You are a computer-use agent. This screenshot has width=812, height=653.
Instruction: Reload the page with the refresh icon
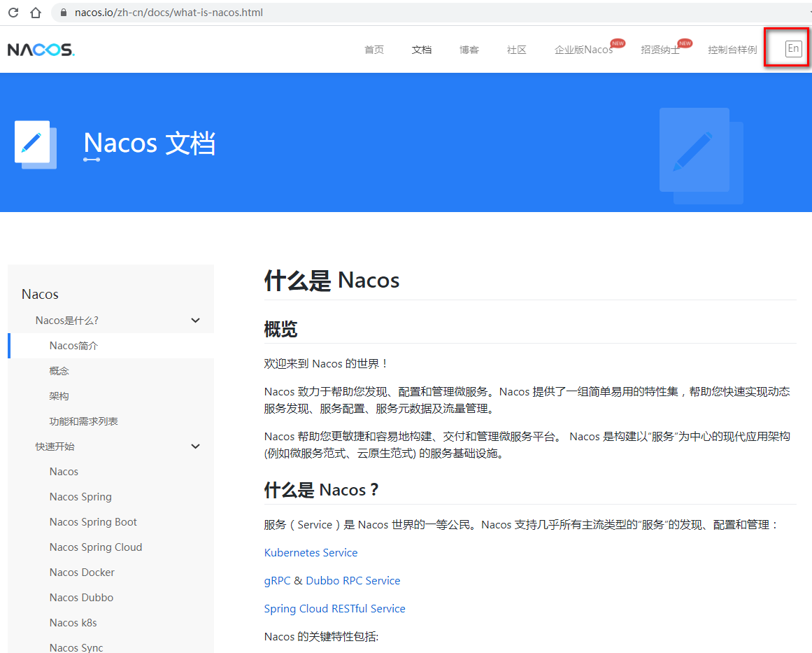13,13
